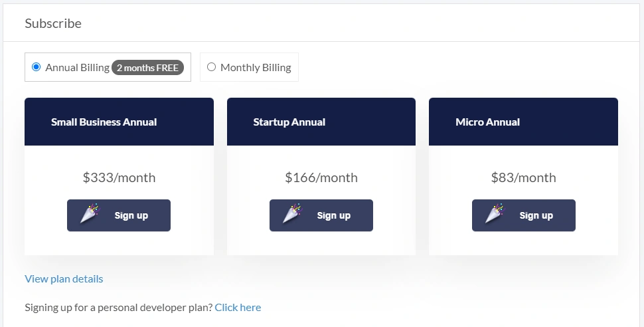Click the Small Business Annual card header
The width and height of the screenshot is (644, 327).
tap(119, 122)
